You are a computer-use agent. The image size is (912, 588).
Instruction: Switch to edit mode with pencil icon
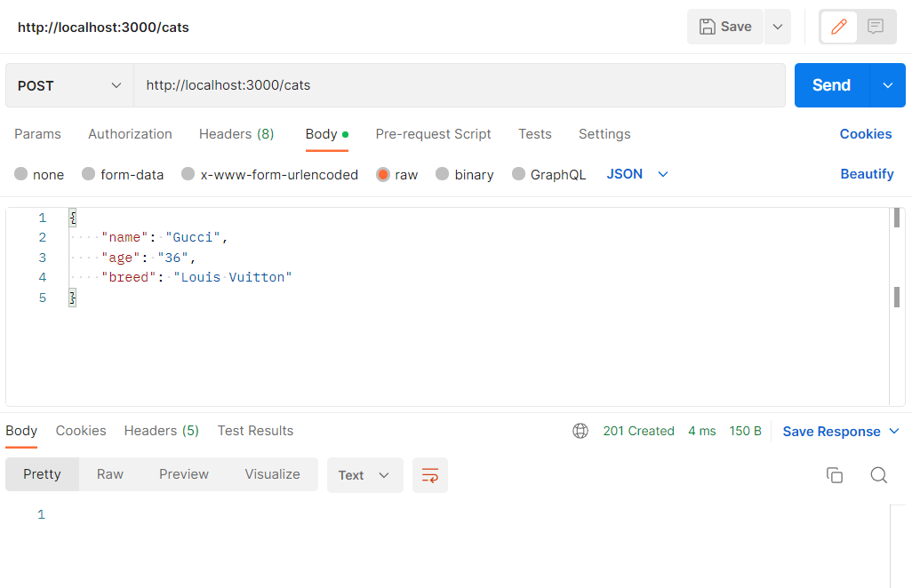point(839,27)
